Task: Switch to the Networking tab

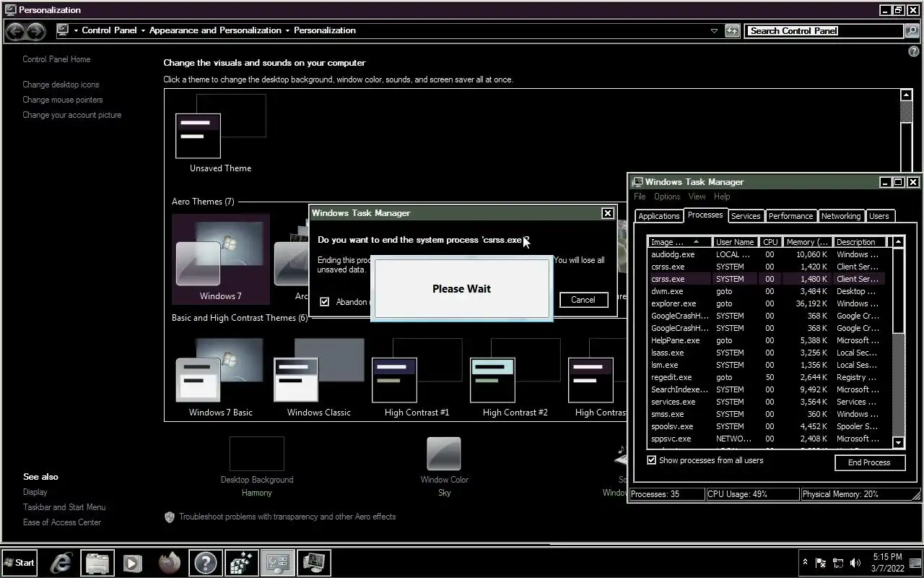Action: point(841,216)
